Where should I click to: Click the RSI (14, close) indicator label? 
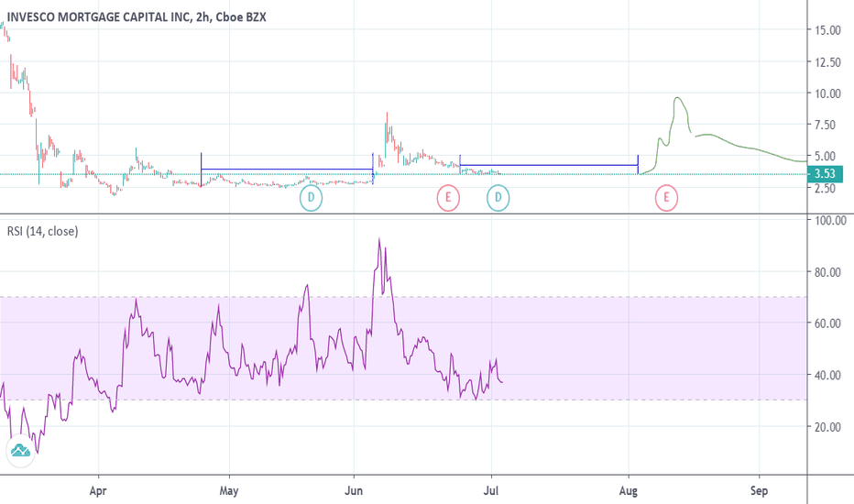[42, 232]
